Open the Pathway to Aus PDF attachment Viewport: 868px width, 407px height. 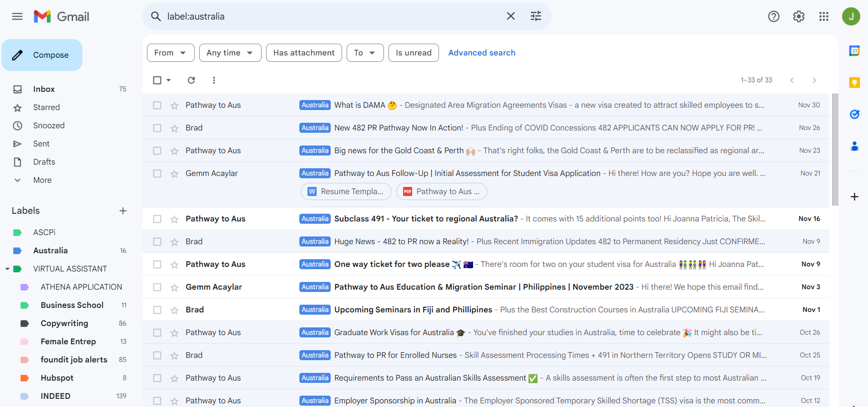pos(442,191)
